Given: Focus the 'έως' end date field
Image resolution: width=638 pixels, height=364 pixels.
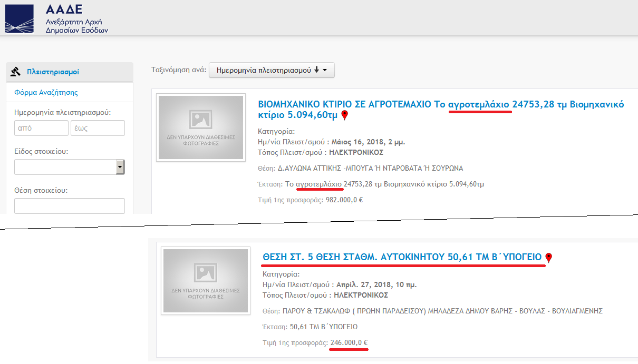Looking at the screenshot, I should pos(98,128).
